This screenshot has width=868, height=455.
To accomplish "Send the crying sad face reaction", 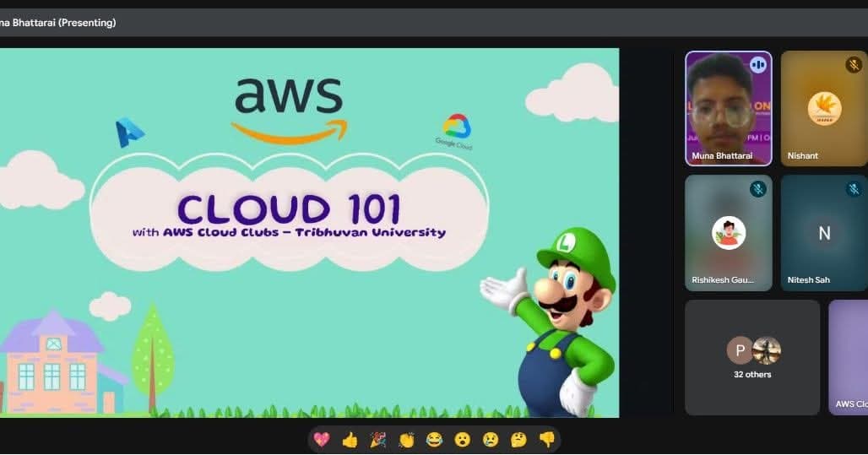I will tap(491, 439).
